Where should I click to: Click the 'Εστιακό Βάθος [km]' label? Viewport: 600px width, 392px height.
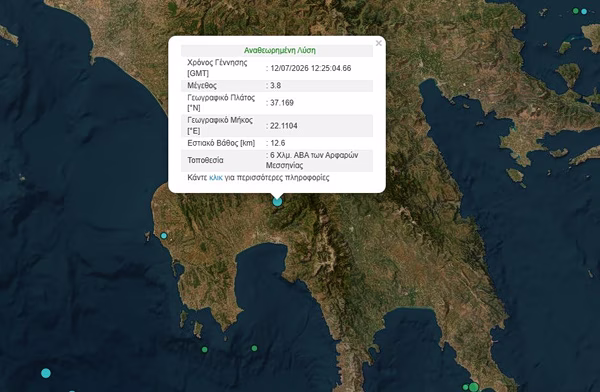coord(221,143)
